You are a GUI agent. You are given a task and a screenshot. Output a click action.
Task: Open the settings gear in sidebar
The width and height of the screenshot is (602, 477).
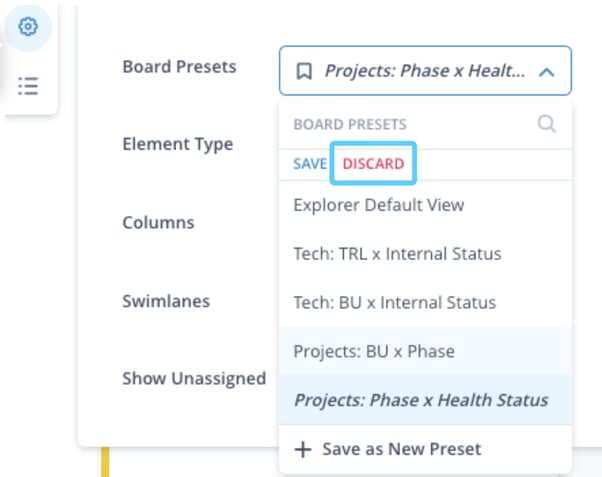[x=28, y=27]
